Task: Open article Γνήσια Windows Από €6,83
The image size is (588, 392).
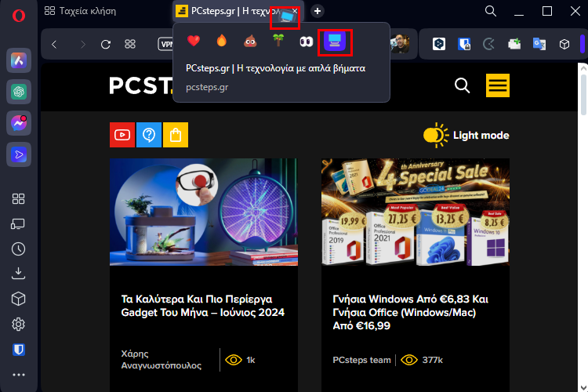Action: pos(411,312)
